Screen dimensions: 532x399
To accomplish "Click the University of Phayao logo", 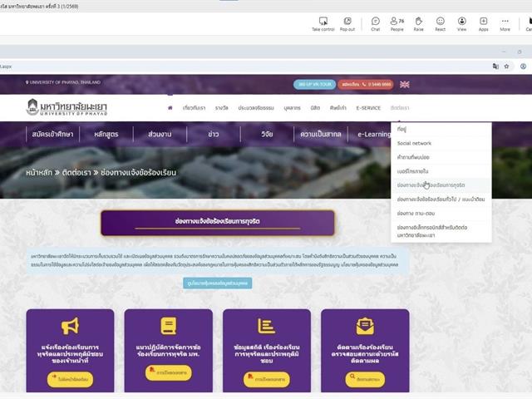I will [66, 107].
